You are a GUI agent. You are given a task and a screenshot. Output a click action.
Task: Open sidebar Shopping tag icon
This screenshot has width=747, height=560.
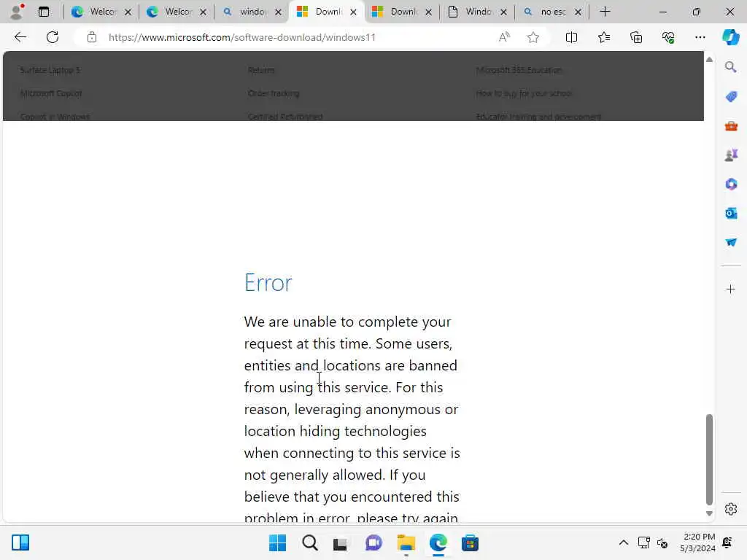[x=731, y=97]
